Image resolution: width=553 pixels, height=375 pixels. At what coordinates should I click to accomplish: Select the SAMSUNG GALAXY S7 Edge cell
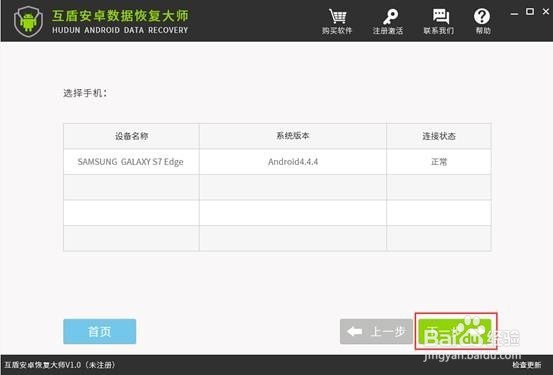pyautogui.click(x=131, y=162)
